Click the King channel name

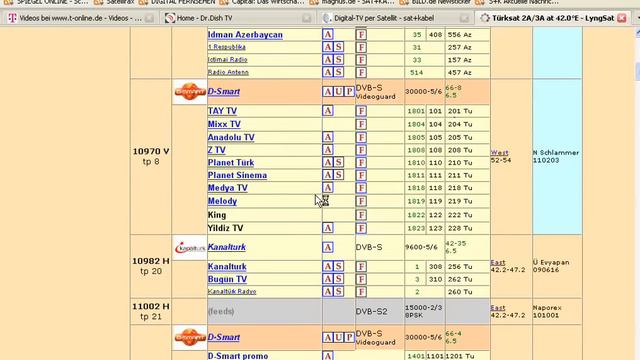(217, 215)
